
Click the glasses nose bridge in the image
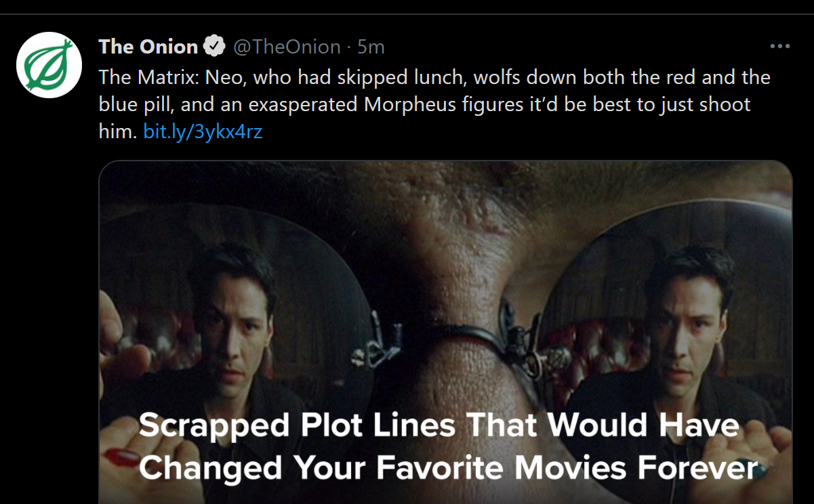[445, 332]
